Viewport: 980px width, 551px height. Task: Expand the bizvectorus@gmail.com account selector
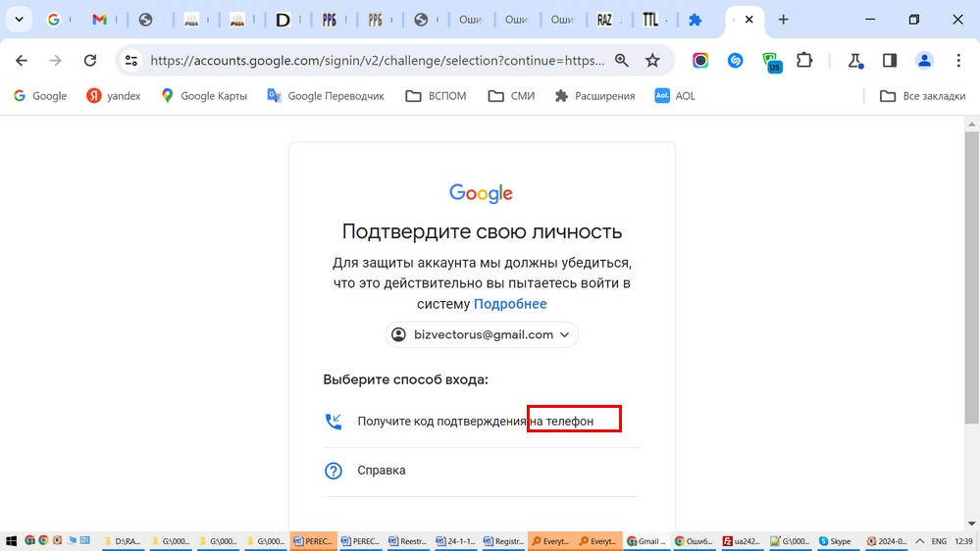(482, 335)
